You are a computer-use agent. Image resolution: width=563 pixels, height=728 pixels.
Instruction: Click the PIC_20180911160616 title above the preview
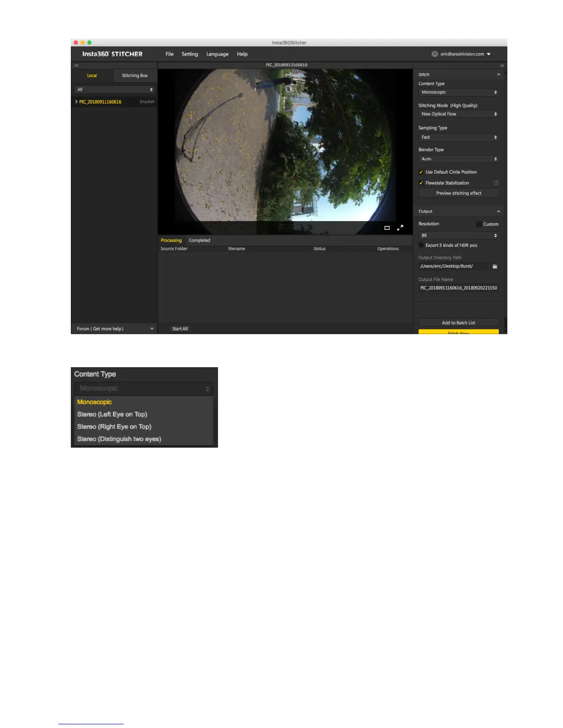[x=287, y=65]
